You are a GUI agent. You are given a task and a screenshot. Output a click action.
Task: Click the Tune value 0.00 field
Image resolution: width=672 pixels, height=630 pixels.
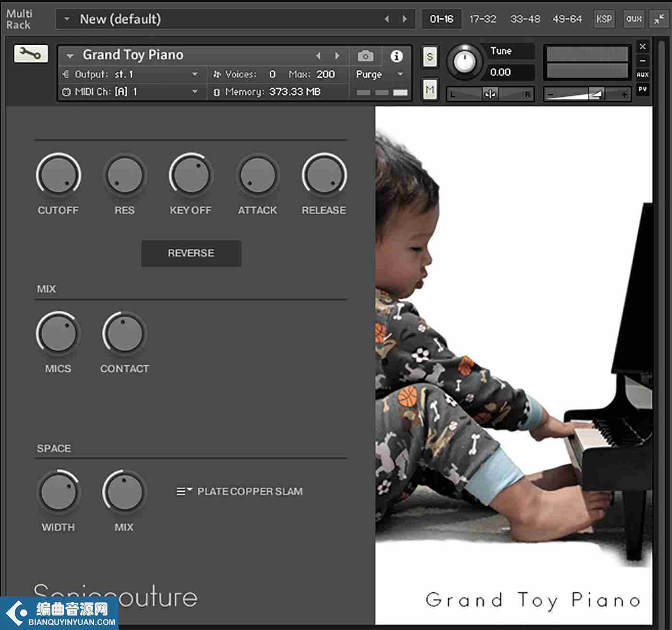click(x=510, y=72)
